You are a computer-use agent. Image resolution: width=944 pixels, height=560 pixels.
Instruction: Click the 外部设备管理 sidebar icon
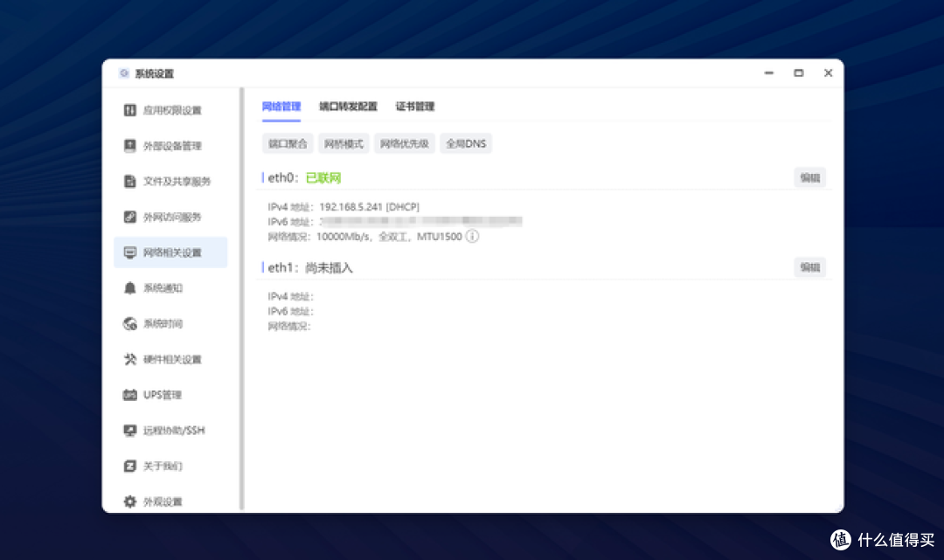click(129, 146)
